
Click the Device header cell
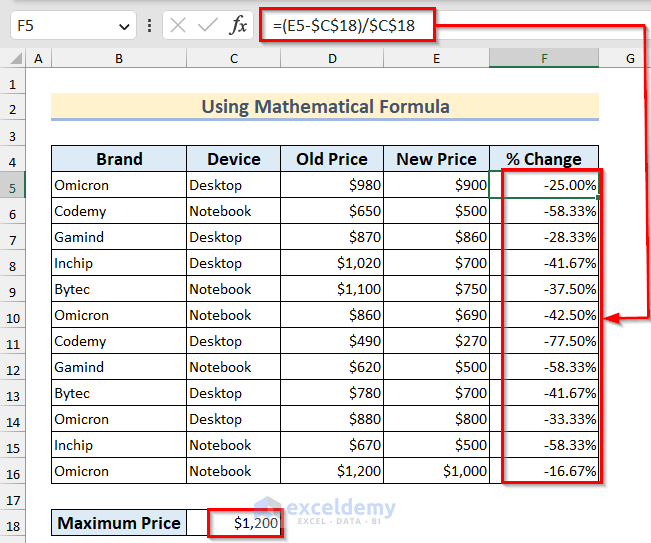click(234, 159)
